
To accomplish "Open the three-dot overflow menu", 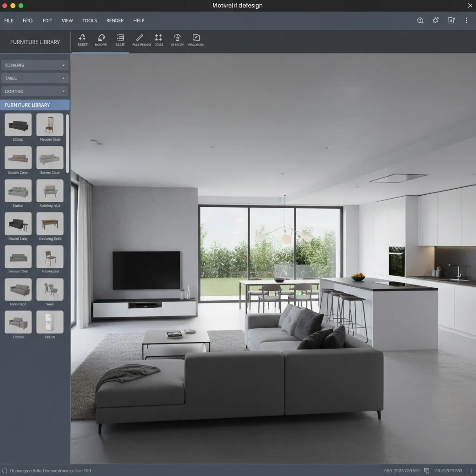I will [466, 20].
